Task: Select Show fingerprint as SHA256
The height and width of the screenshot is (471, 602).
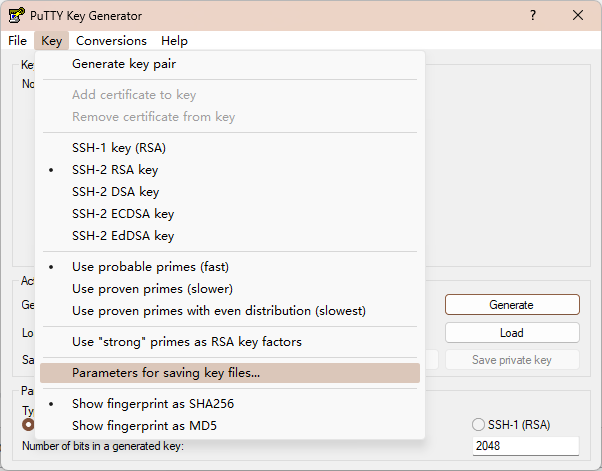Action: pos(153,404)
